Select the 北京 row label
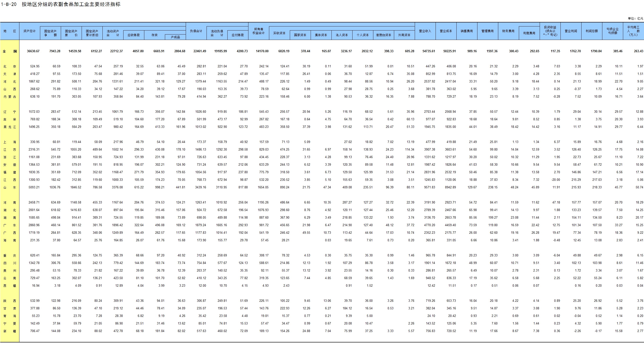The image size is (644, 350). click(10, 66)
